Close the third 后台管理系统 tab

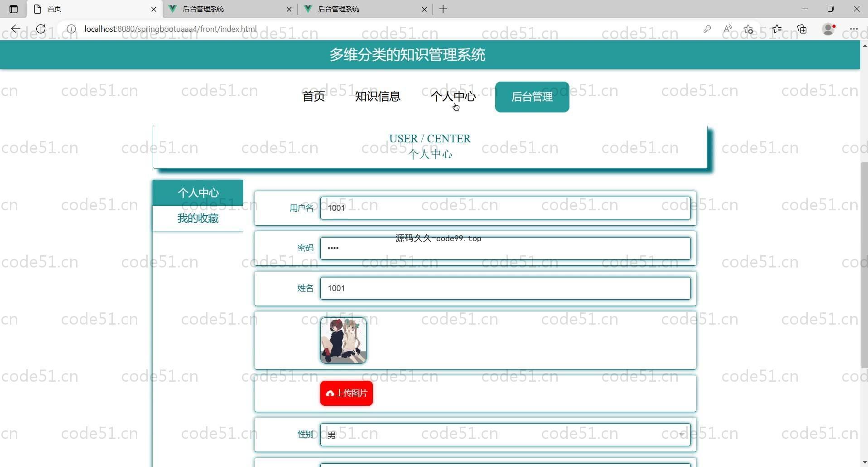click(x=424, y=9)
